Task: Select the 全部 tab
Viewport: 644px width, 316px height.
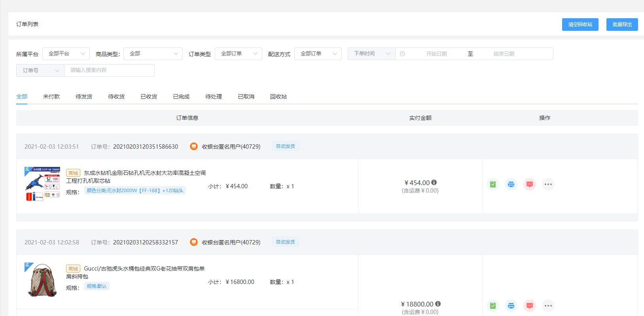Action: coord(22,97)
